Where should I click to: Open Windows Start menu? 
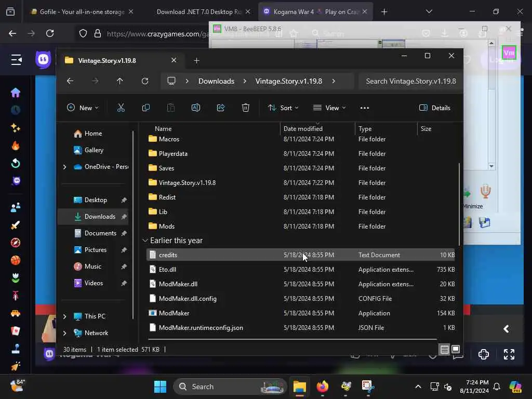(160, 387)
